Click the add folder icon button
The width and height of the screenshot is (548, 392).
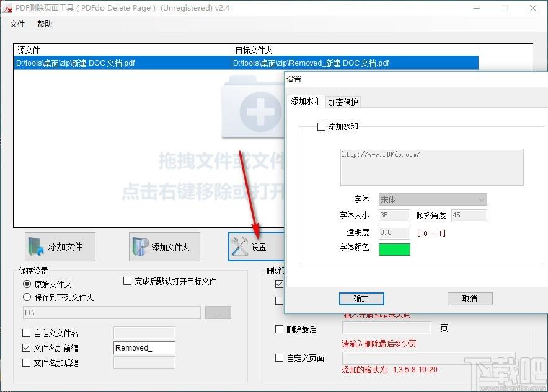tap(164, 246)
